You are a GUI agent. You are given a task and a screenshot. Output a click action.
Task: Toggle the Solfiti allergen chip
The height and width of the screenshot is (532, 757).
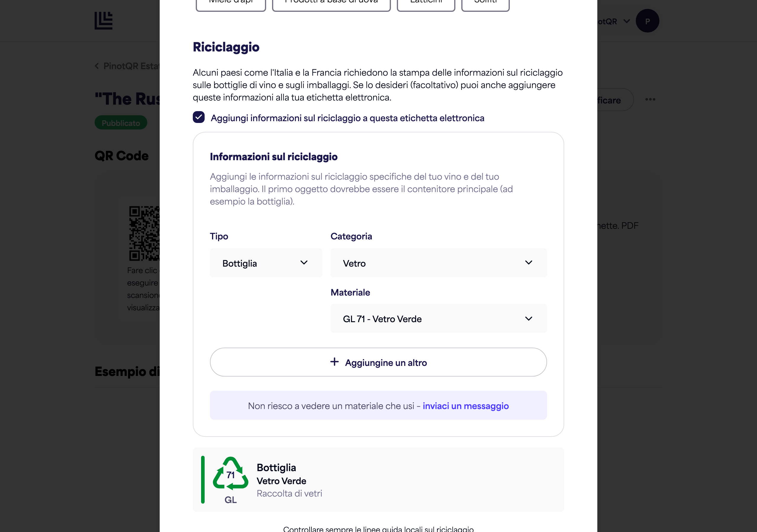(x=485, y=4)
